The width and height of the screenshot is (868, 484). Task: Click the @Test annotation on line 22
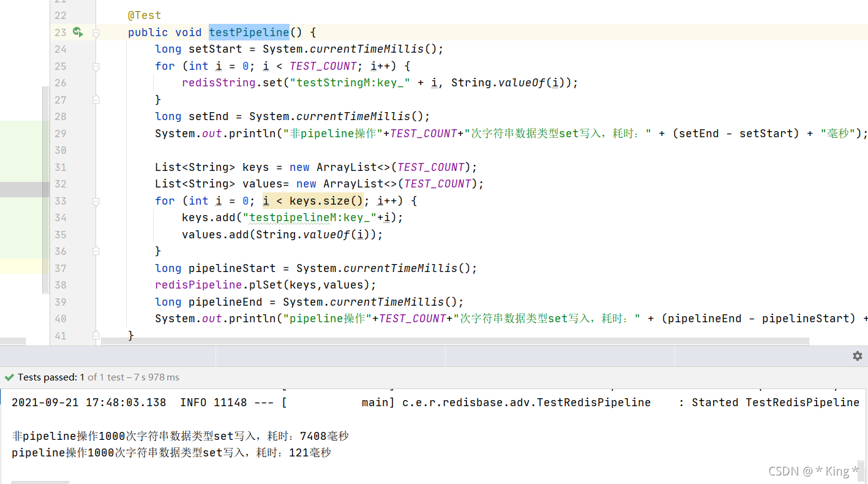point(144,15)
